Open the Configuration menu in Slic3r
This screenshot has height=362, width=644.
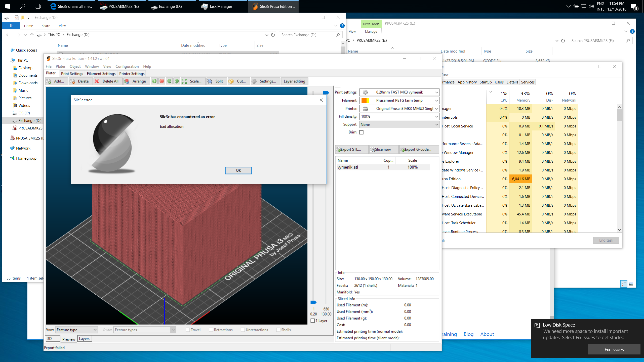click(x=127, y=66)
